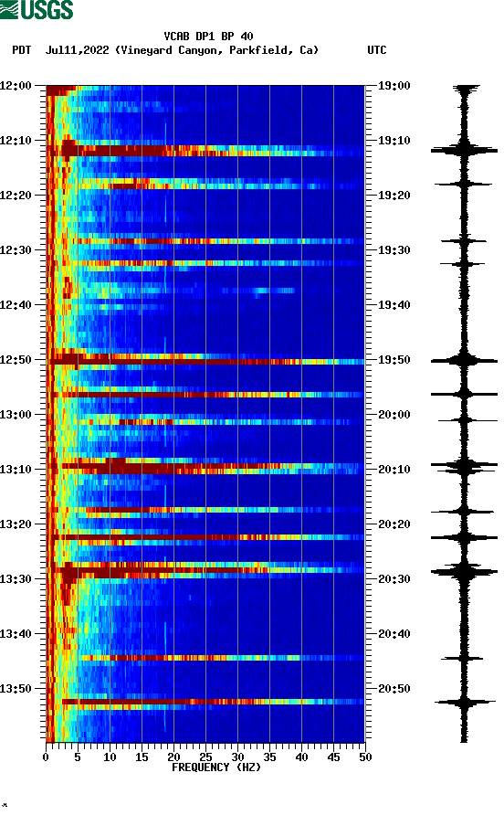Click the spectrogram event band near 13:10
The image size is (504, 815).
click(205, 469)
